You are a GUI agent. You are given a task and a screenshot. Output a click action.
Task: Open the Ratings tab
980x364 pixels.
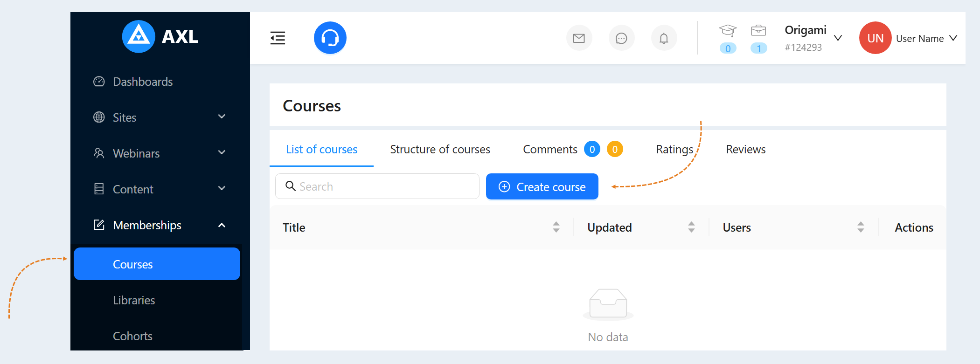pyautogui.click(x=674, y=149)
